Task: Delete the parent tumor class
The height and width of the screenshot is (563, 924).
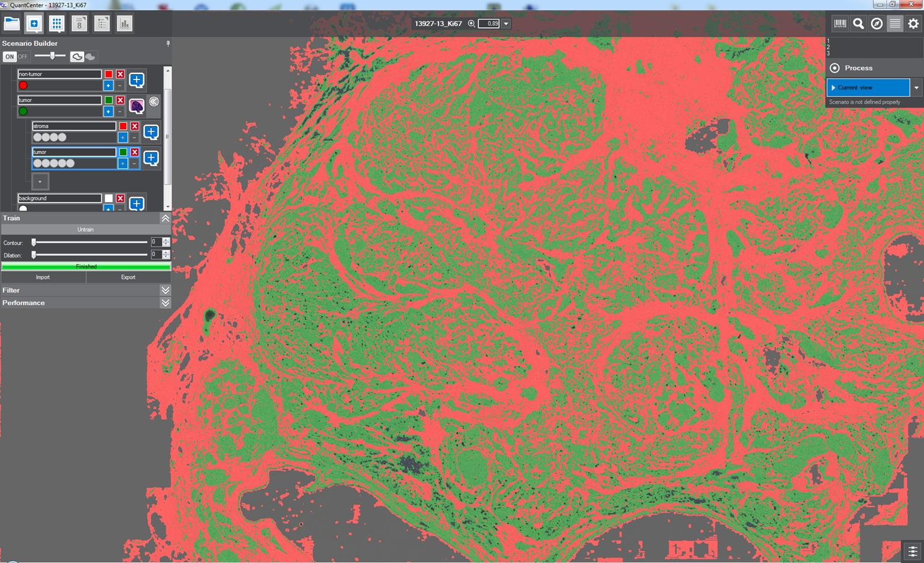Action: point(120,100)
